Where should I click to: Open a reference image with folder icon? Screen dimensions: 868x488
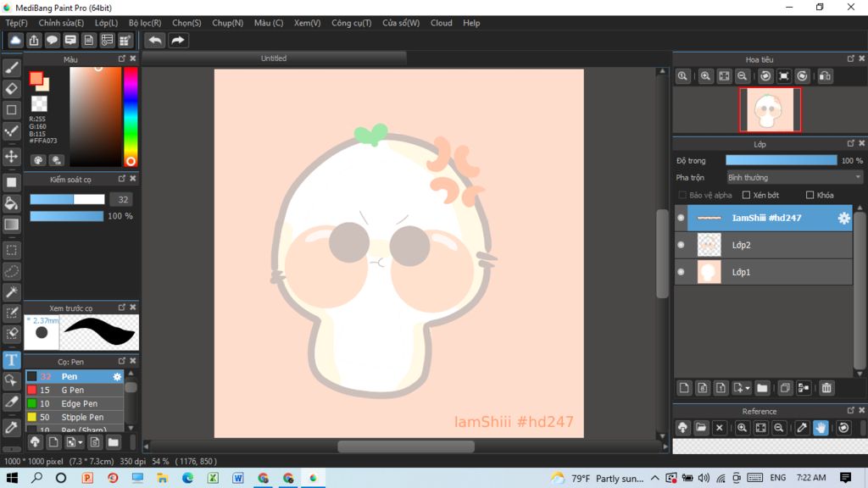point(701,428)
